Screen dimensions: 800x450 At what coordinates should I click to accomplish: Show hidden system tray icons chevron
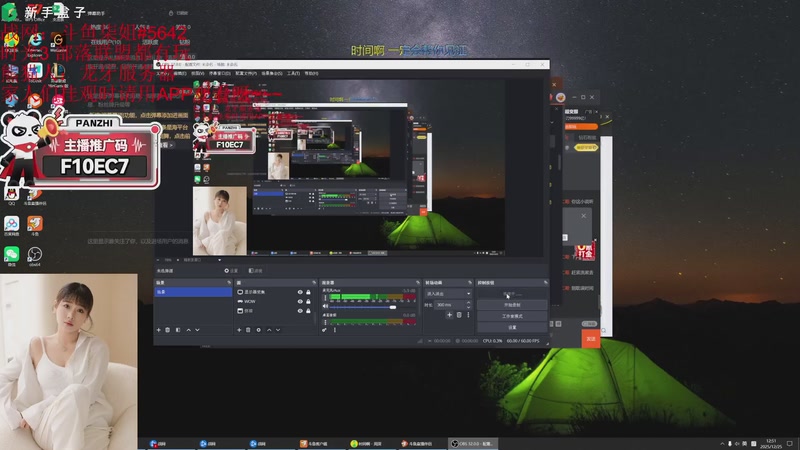(722, 443)
